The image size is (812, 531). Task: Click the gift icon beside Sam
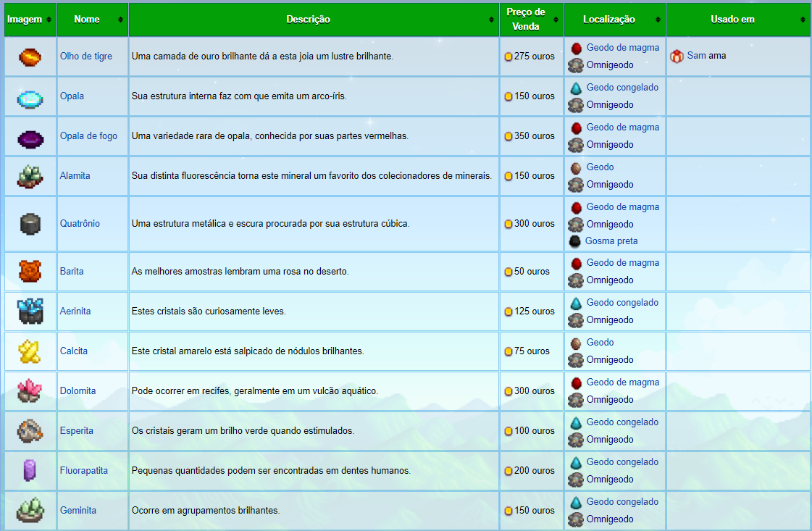tap(677, 56)
